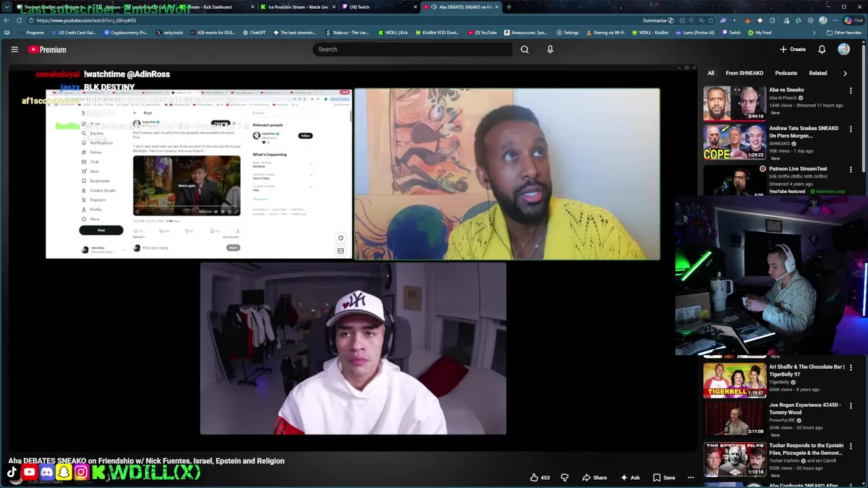Select the Podcasts filter chip
The image size is (868, 488).
tap(786, 73)
